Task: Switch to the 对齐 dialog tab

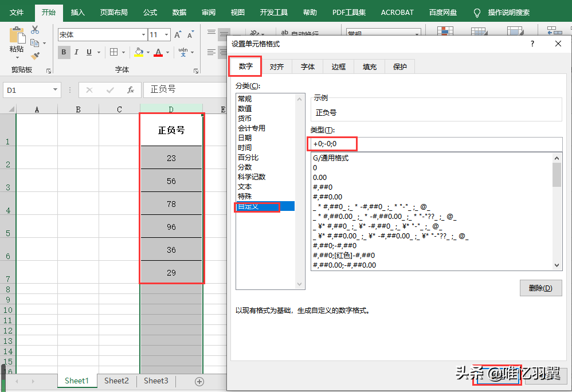Action: click(277, 66)
